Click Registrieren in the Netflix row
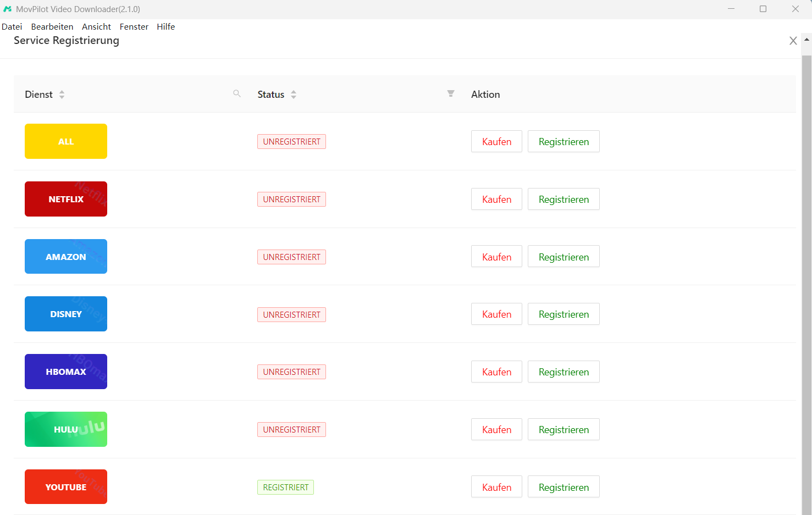 point(564,199)
